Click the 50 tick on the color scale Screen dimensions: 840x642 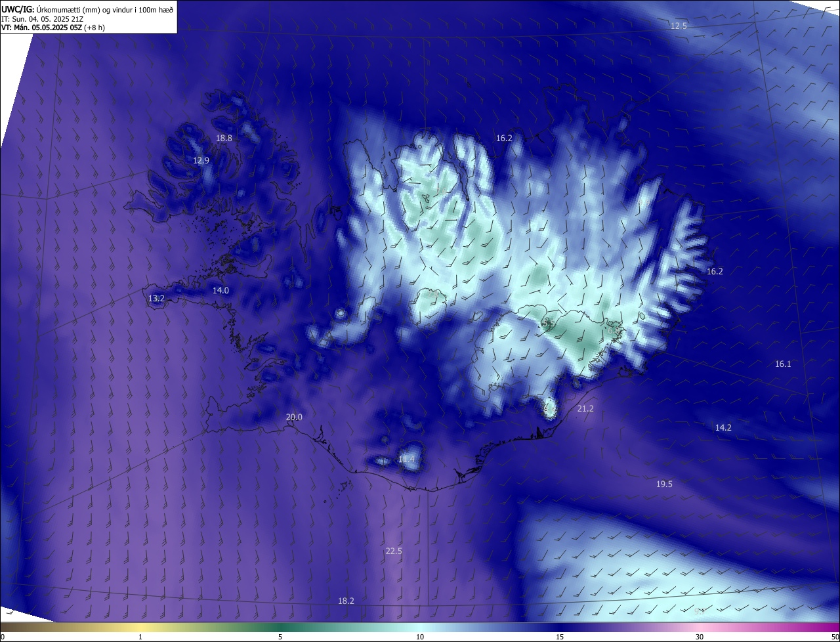(x=835, y=637)
